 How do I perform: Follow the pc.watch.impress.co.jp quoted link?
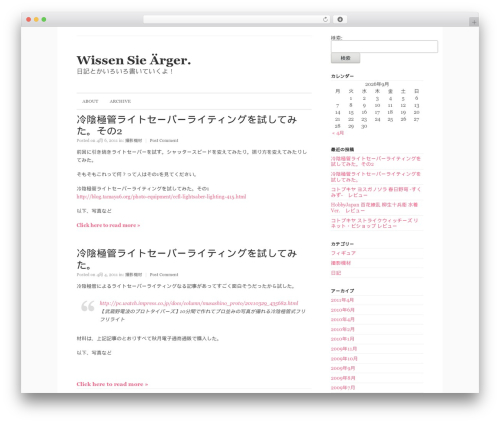coord(199,303)
